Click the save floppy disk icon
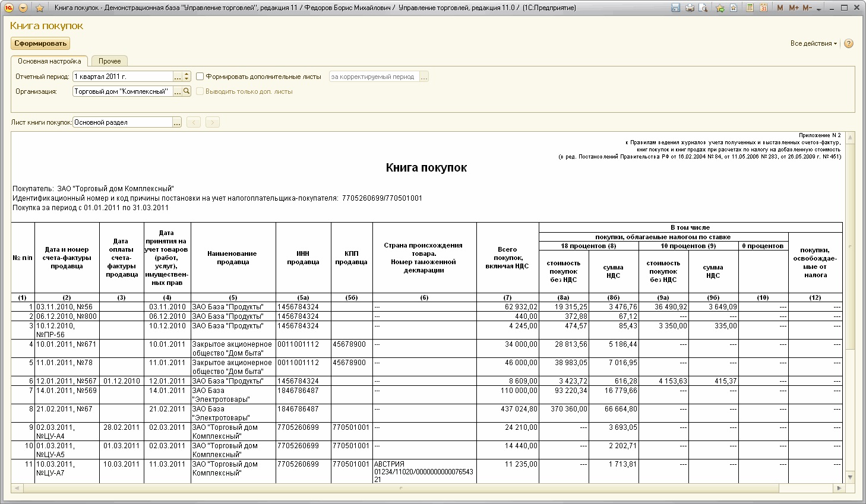 click(675, 8)
